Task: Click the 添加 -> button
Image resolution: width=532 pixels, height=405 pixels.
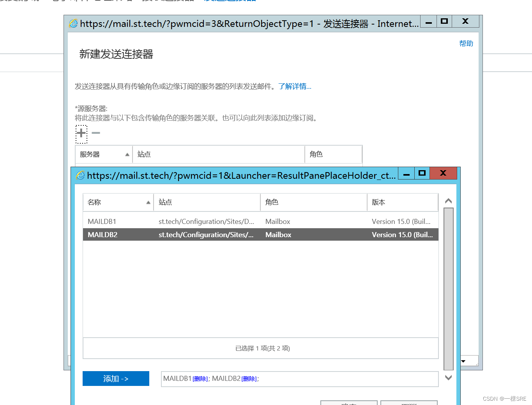Action: (x=116, y=379)
